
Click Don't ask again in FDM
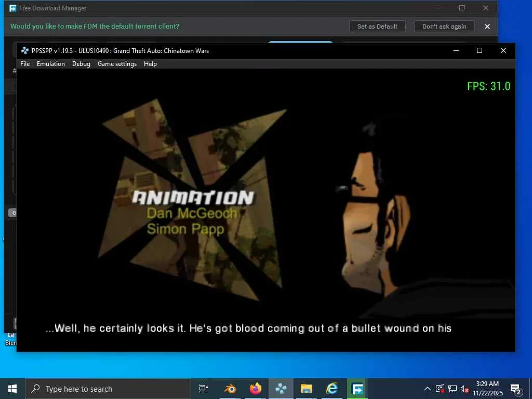point(444,26)
